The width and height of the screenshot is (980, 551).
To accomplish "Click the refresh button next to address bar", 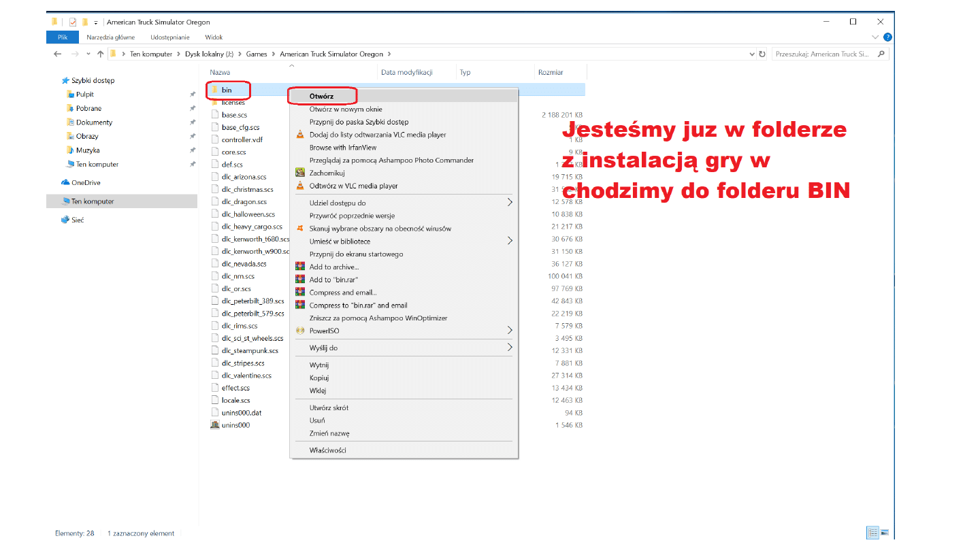I will [762, 54].
